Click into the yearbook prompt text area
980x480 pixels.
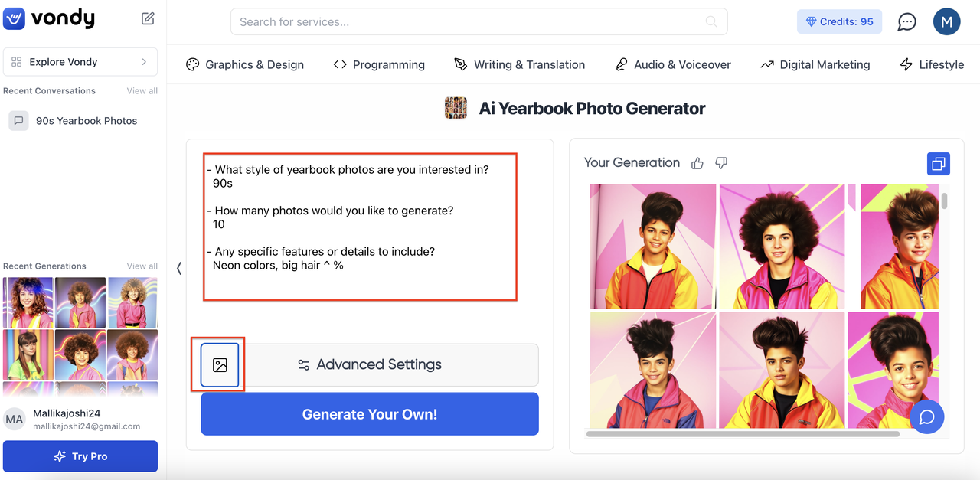pyautogui.click(x=361, y=227)
